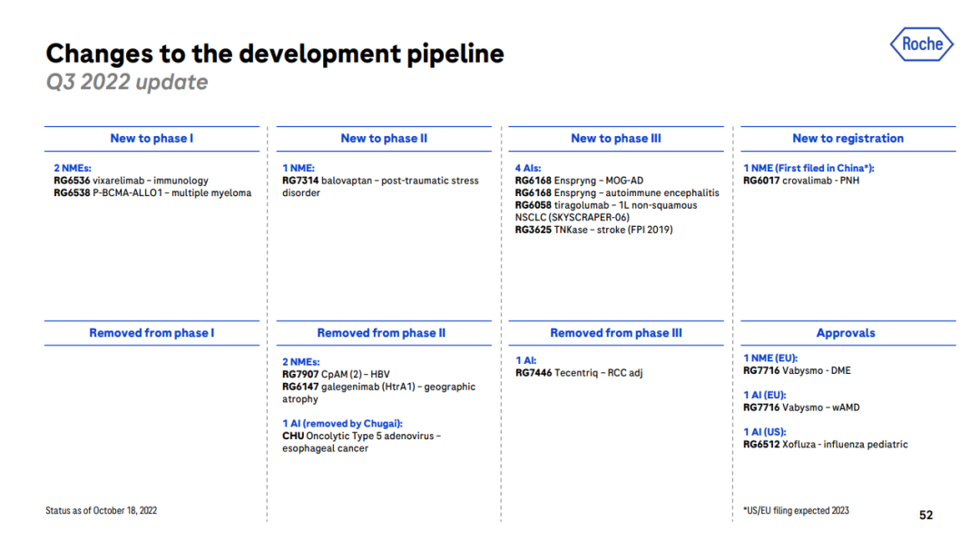Select the RG6017 crovalimab PNH line

[x=801, y=181]
